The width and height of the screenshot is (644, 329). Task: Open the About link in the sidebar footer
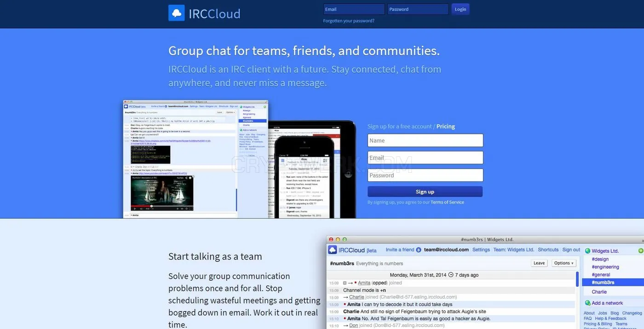click(x=589, y=313)
